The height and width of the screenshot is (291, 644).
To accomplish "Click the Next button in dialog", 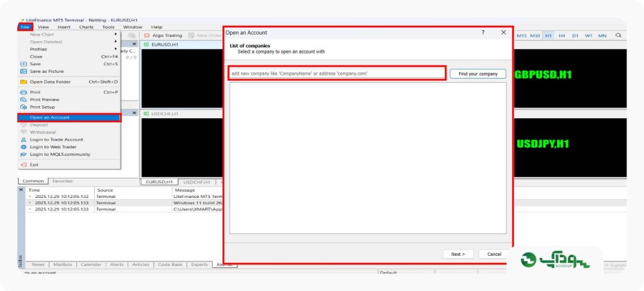I will click(x=458, y=254).
